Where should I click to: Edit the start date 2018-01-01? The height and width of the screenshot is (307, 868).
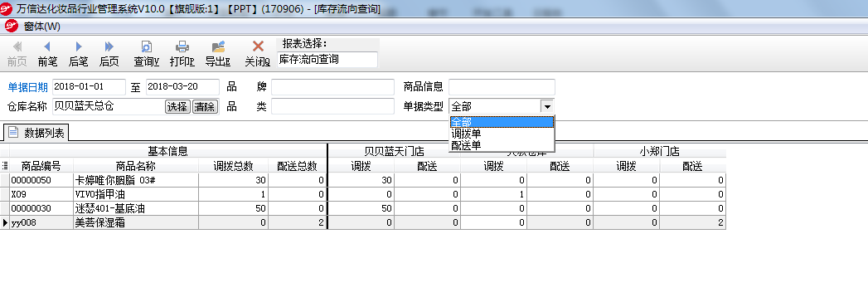point(90,87)
